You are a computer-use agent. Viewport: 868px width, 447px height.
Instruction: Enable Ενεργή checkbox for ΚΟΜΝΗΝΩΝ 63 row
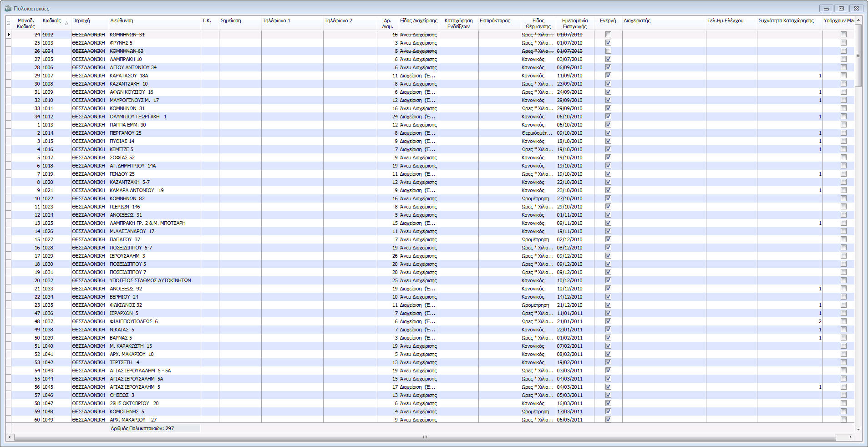coord(608,51)
